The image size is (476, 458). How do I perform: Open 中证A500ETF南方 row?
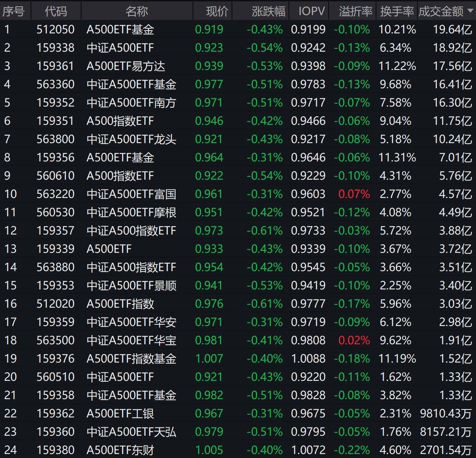tap(238, 103)
